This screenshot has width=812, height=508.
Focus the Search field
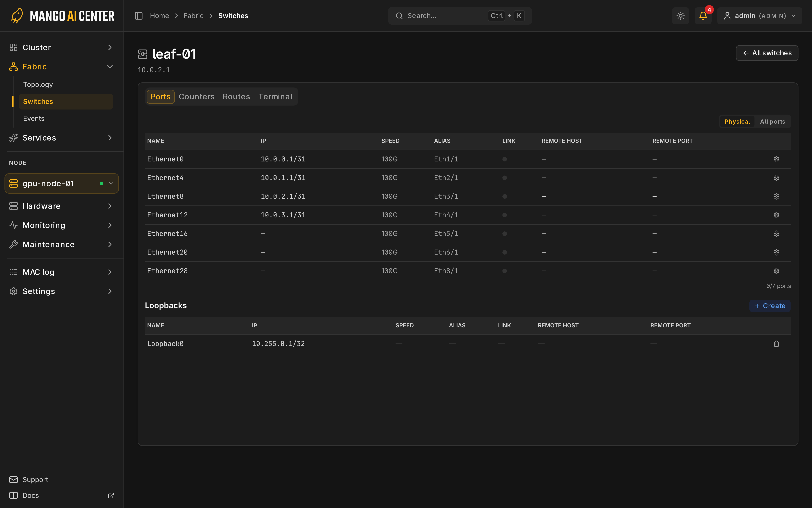[460, 16]
